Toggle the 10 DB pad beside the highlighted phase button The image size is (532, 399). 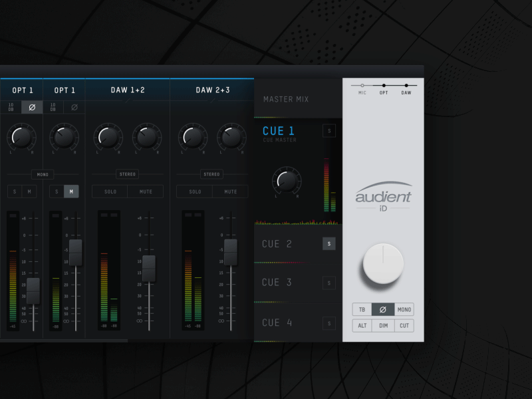click(x=11, y=107)
